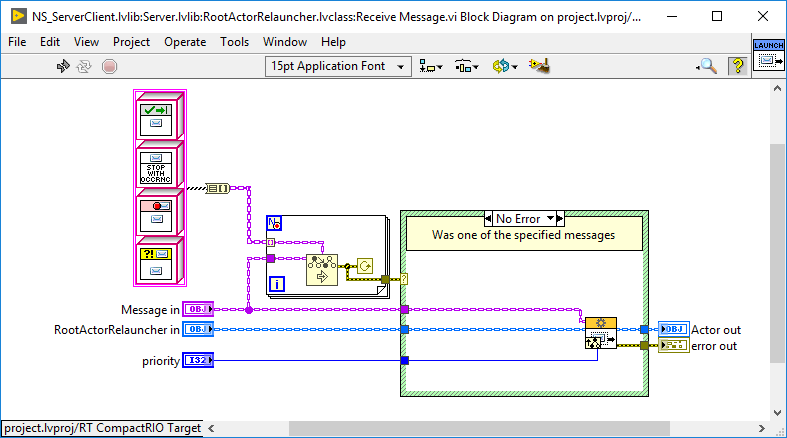Click the Build Array node
Image resolution: width=787 pixels, height=438 pixels.
pos(218,189)
